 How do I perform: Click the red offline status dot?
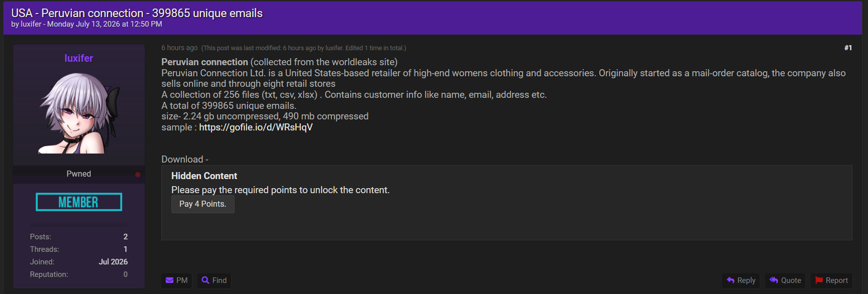click(138, 175)
